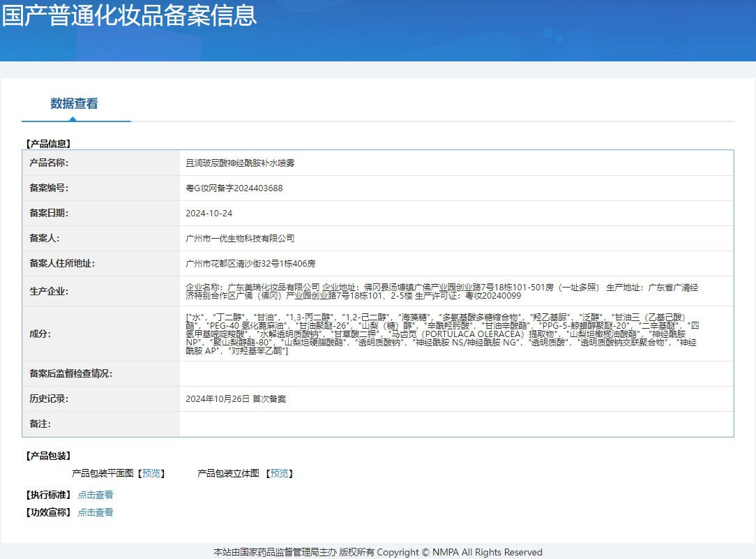
Task: Click the 备案编号 label cell
Action: pyautogui.click(x=100, y=188)
